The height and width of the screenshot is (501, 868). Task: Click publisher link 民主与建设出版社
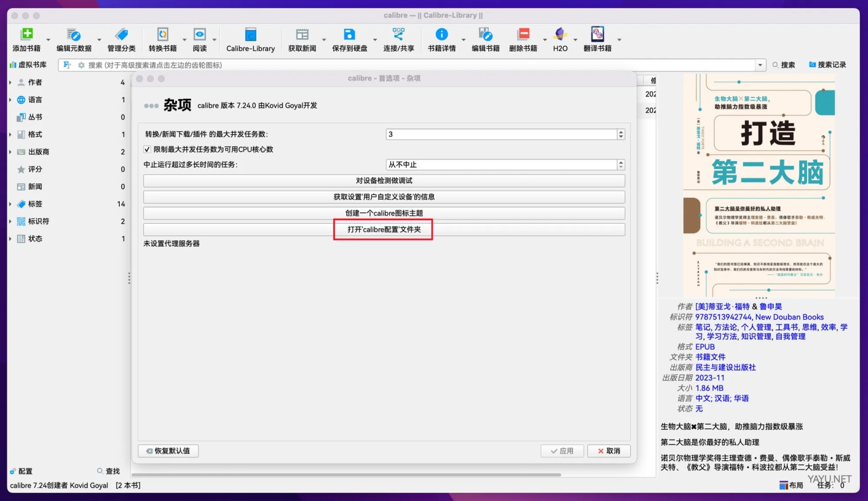[x=726, y=367]
